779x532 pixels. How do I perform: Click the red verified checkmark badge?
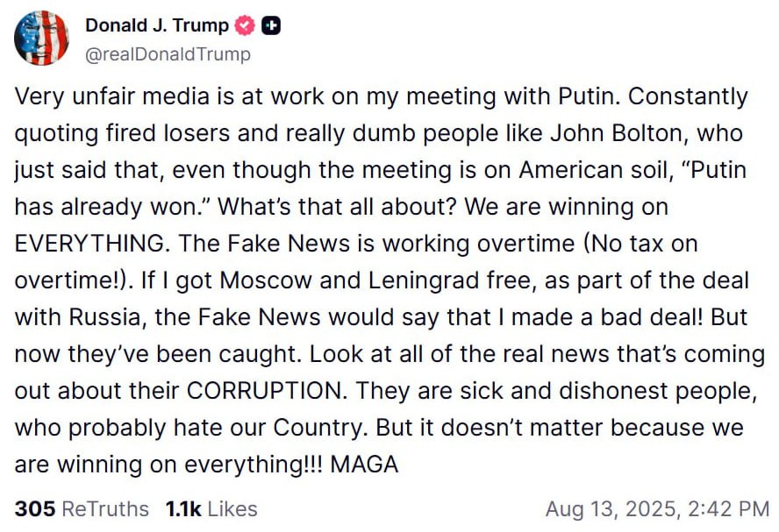click(245, 26)
